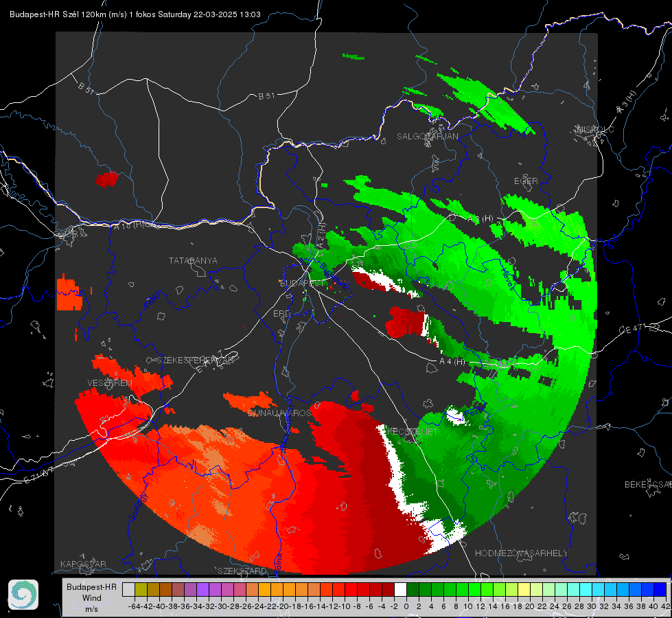
Task: Click the "Budapest-HR Wind m/s" legend label
Action: pos(92,598)
